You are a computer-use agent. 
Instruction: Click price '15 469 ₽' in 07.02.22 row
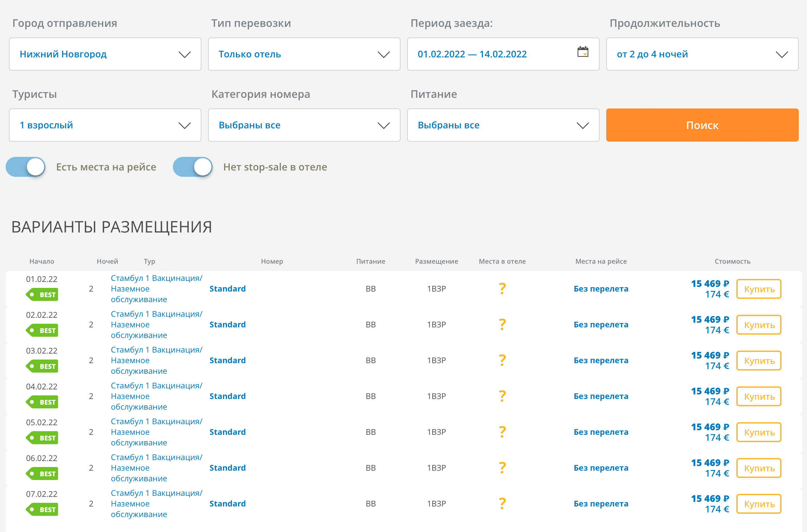tap(710, 499)
